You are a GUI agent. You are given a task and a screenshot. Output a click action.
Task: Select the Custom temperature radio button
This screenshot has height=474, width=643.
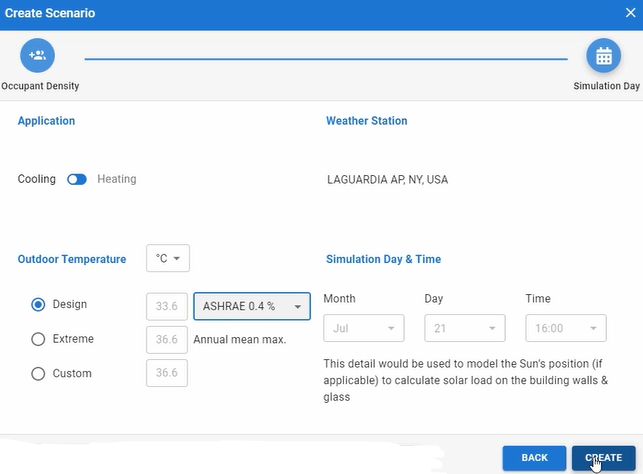(38, 374)
